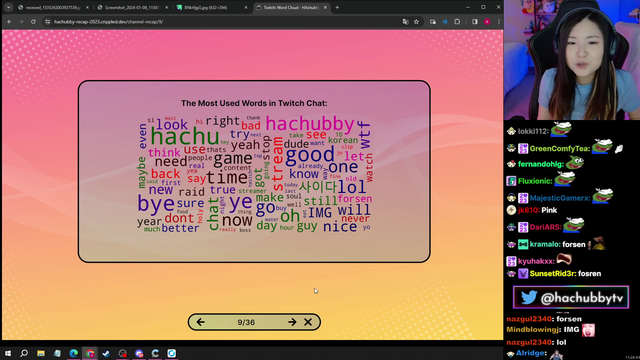This screenshot has width=640, height=360.
Task: Close the Screenshot_2024-01-08 tab
Action: pos(167,7)
